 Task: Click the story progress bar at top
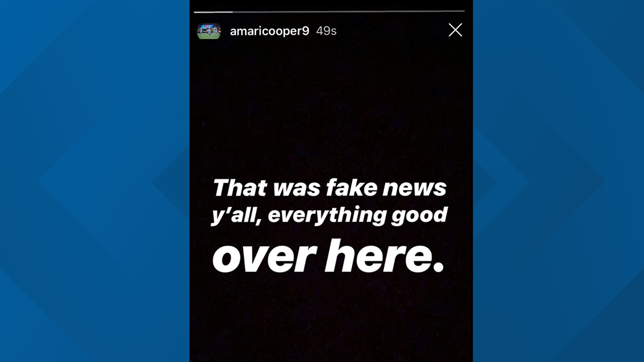pos(329,11)
